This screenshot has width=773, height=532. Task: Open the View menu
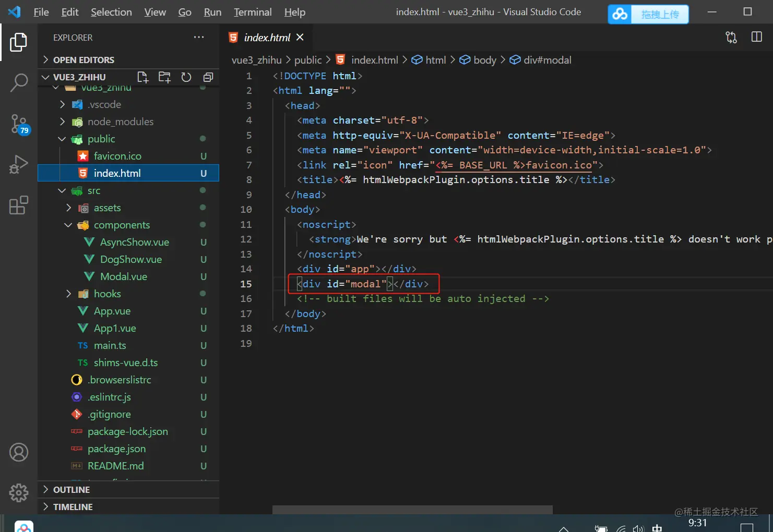[155, 12]
